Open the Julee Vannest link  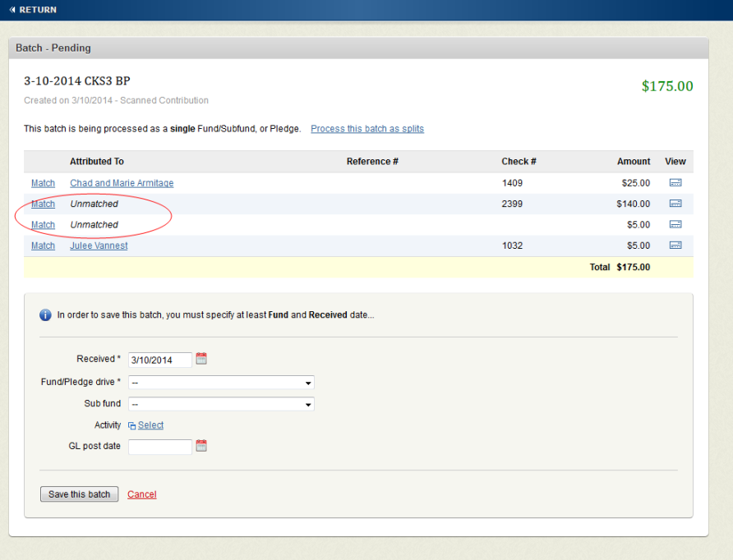(x=99, y=246)
